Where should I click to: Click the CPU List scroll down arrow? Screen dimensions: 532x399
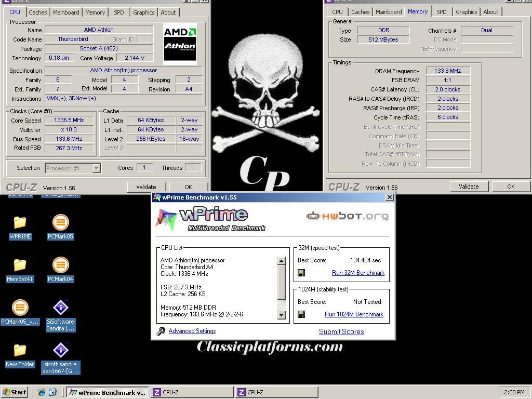[281, 315]
